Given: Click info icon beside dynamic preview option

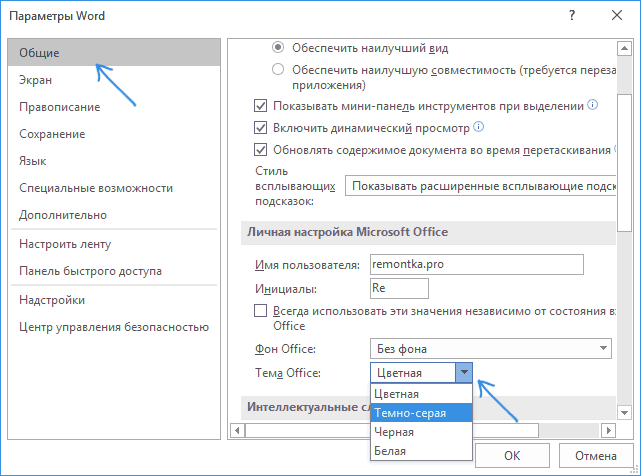Looking at the screenshot, I should (x=478, y=127).
